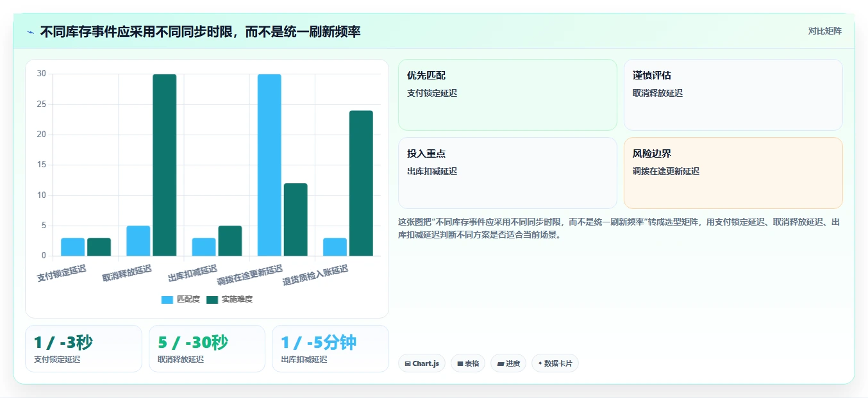
Task: Select the '1 / -3秒' stat card
Action: click(83, 349)
